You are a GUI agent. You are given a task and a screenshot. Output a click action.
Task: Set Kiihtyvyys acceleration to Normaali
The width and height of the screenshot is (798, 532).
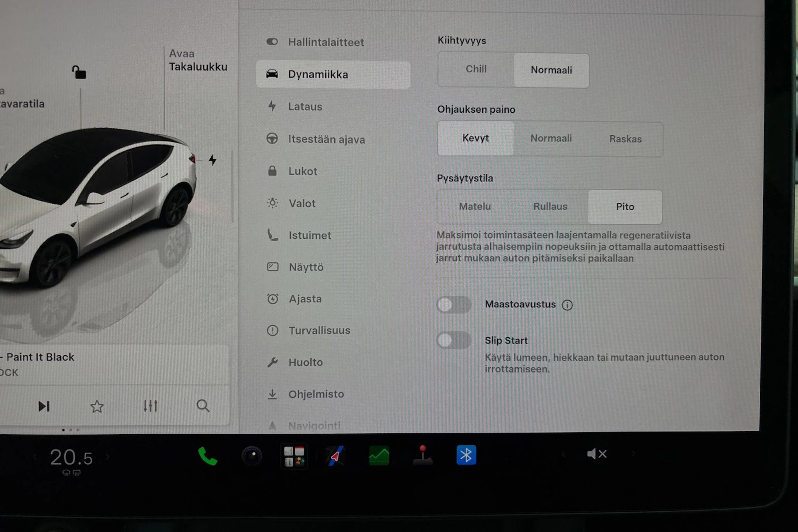pyautogui.click(x=551, y=70)
